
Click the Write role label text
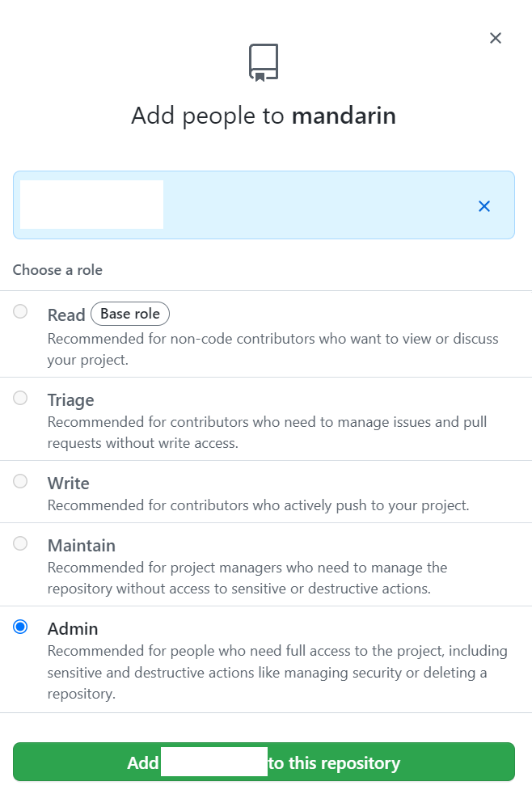pyautogui.click(x=69, y=483)
